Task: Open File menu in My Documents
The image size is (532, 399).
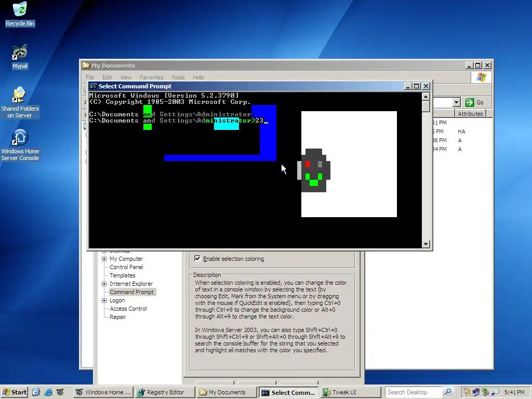Action: pyautogui.click(x=90, y=77)
